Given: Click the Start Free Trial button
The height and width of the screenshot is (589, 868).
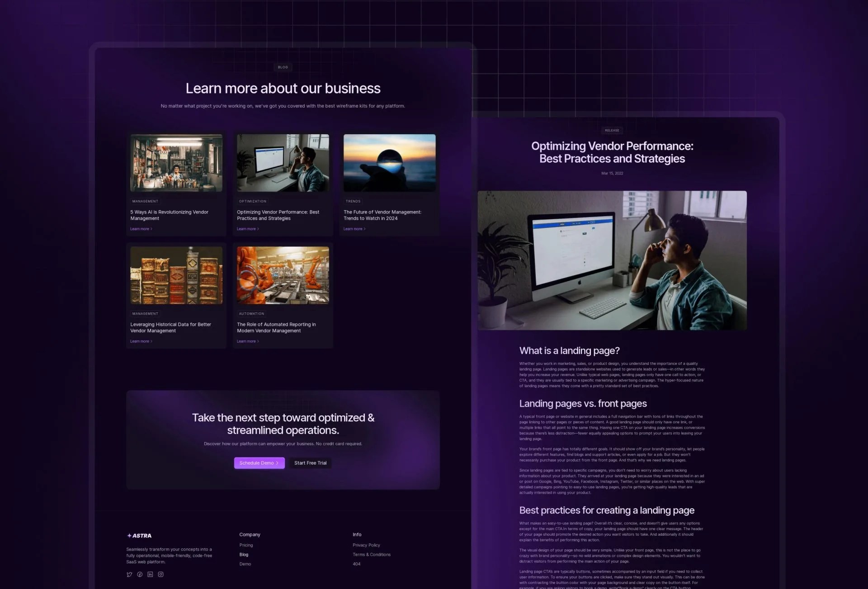Looking at the screenshot, I should tap(310, 463).
